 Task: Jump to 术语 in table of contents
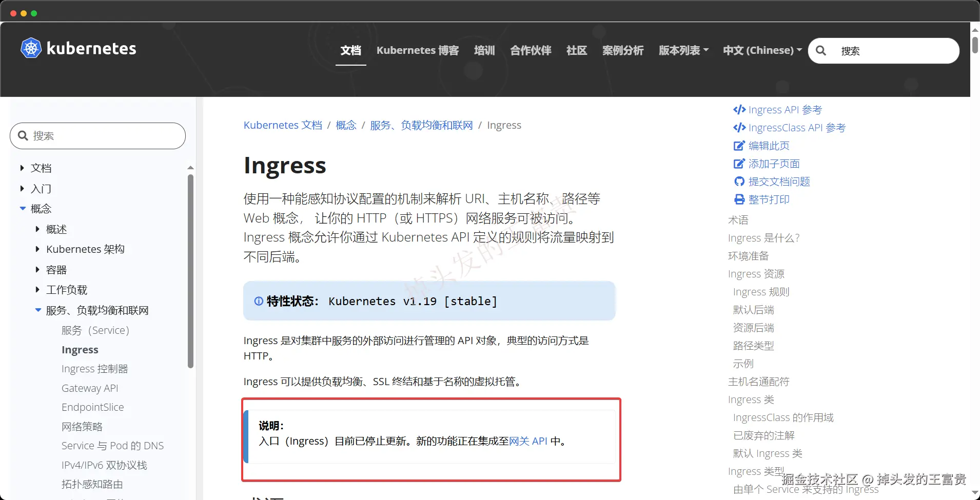738,220
